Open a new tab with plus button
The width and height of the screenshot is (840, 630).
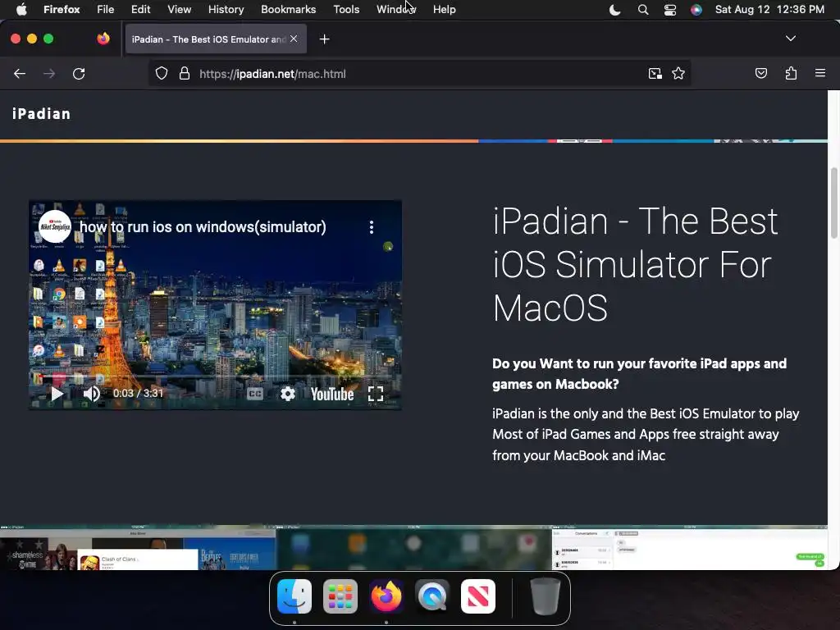pyautogui.click(x=324, y=39)
